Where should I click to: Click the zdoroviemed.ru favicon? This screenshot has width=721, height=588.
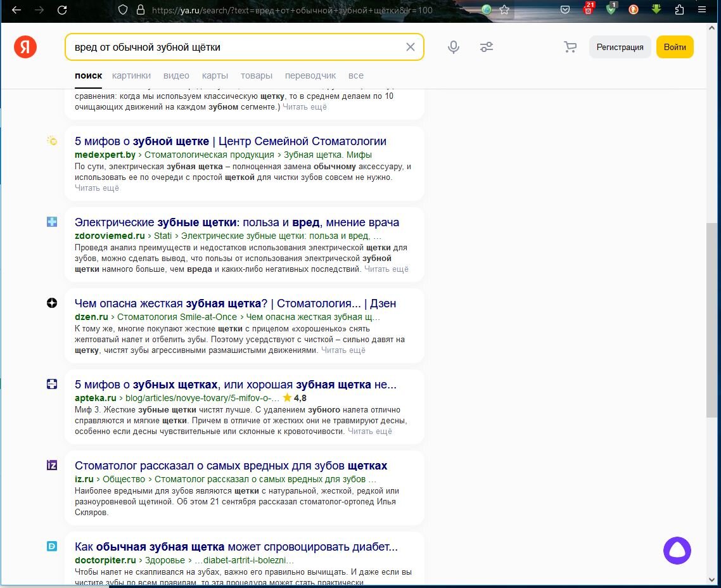52,222
